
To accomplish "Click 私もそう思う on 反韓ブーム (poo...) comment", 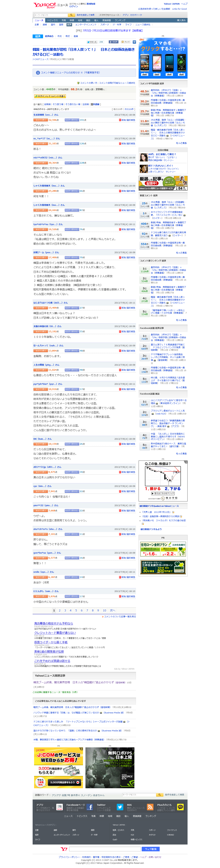I will [40, 257].
